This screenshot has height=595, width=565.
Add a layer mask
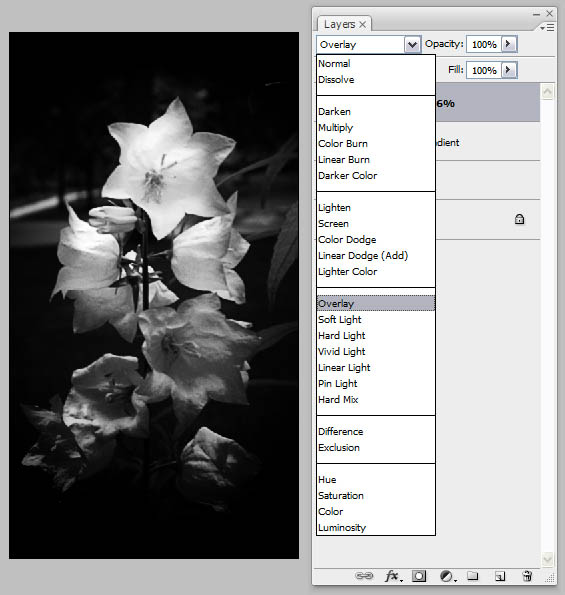click(419, 576)
